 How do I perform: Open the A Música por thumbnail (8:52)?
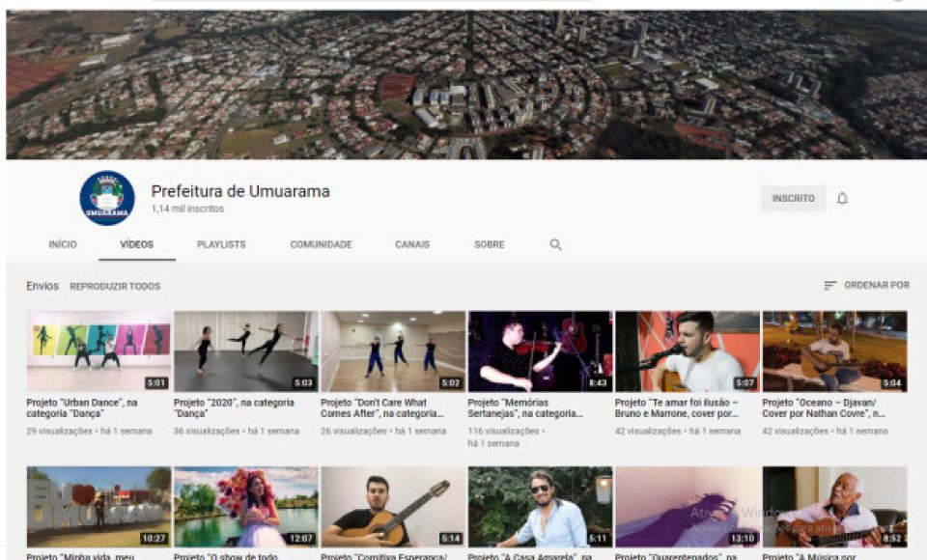[x=834, y=507]
